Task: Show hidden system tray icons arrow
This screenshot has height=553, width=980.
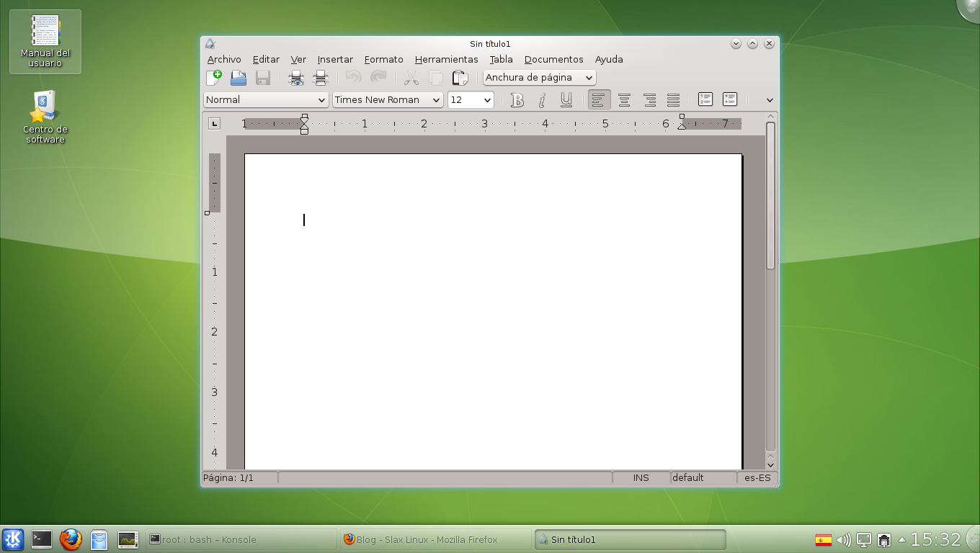Action: 901,539
